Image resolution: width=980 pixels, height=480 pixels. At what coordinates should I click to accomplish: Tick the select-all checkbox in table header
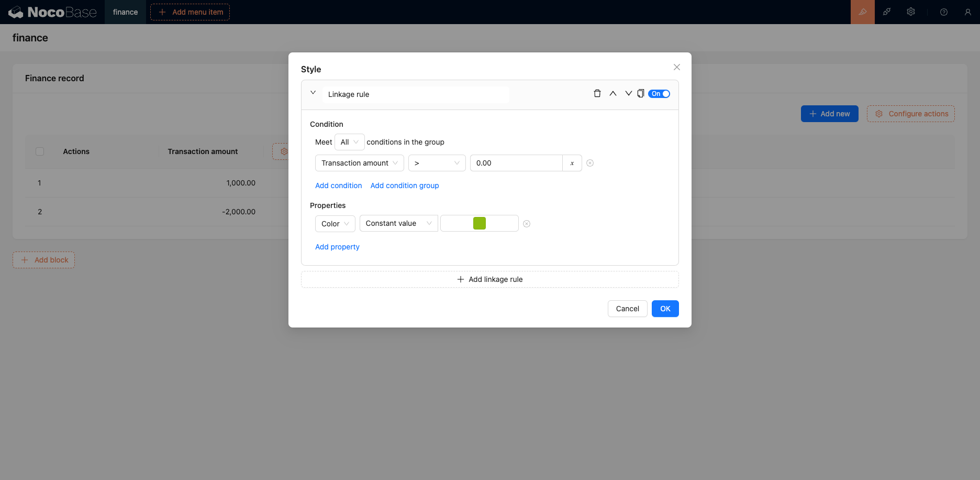click(x=40, y=151)
